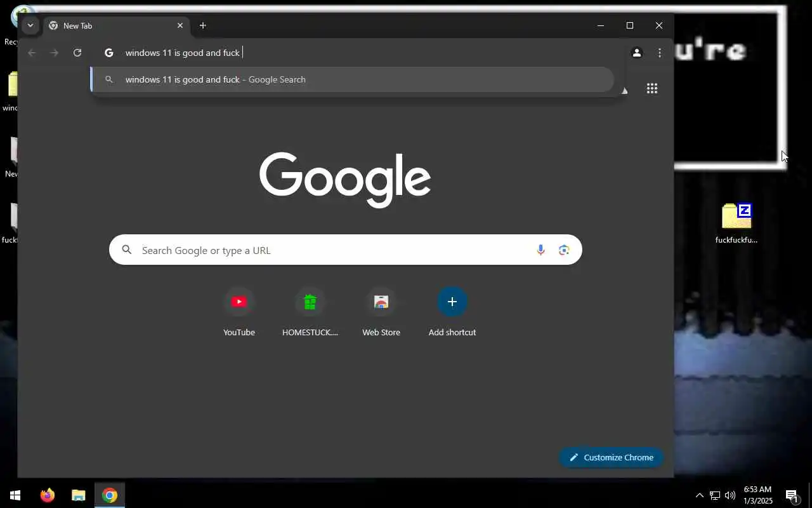
Task: Maximize the Chrome window
Action: [x=630, y=25]
